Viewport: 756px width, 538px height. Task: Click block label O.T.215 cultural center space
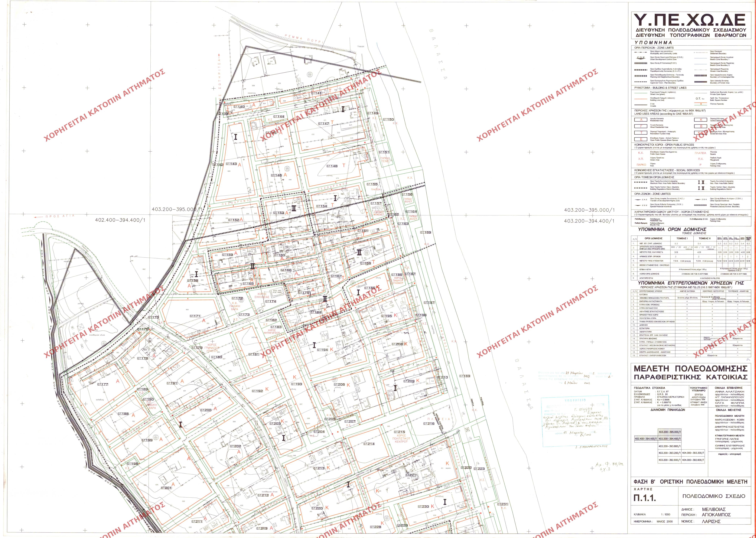(400, 432)
